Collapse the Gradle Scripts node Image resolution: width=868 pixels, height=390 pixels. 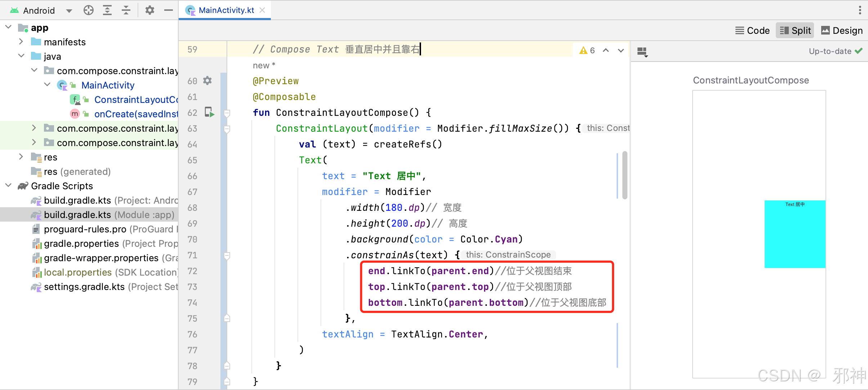[x=9, y=186]
